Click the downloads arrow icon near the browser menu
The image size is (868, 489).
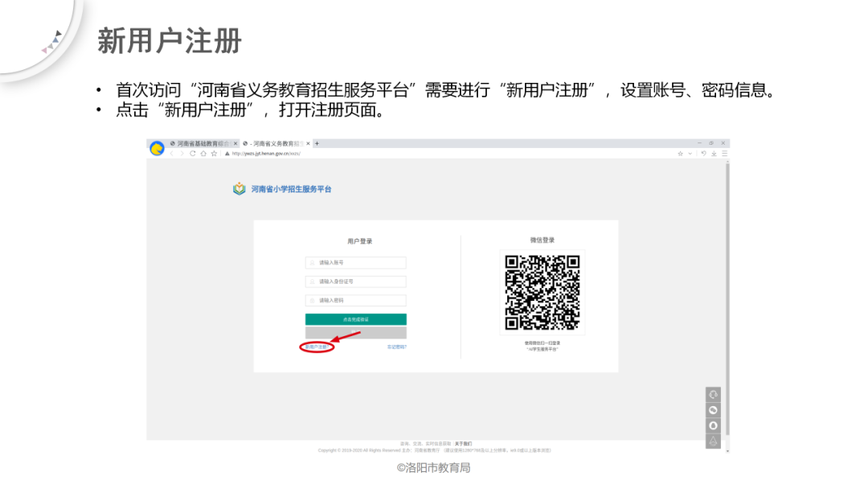click(x=714, y=153)
